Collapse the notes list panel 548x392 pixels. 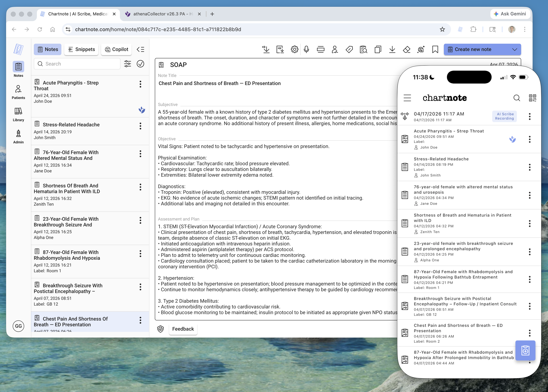(140, 49)
